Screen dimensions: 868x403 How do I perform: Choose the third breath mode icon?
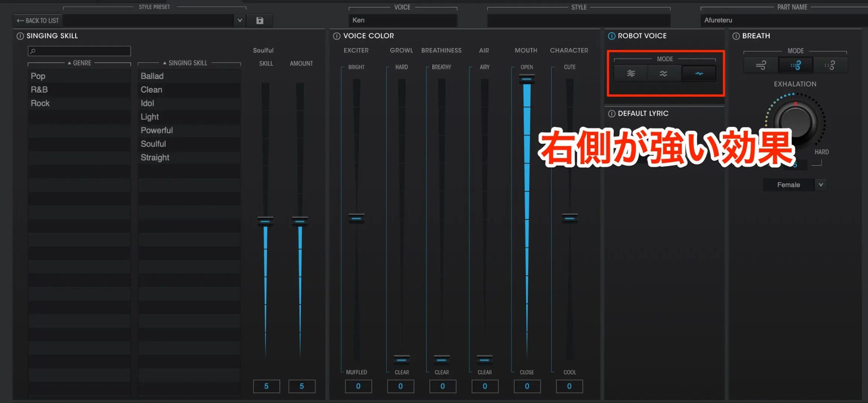click(x=830, y=65)
